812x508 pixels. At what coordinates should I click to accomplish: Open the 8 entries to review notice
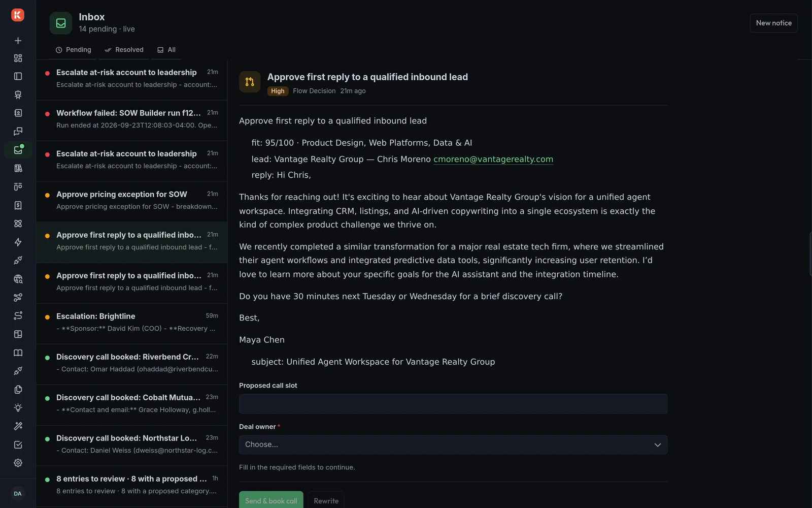click(x=132, y=486)
